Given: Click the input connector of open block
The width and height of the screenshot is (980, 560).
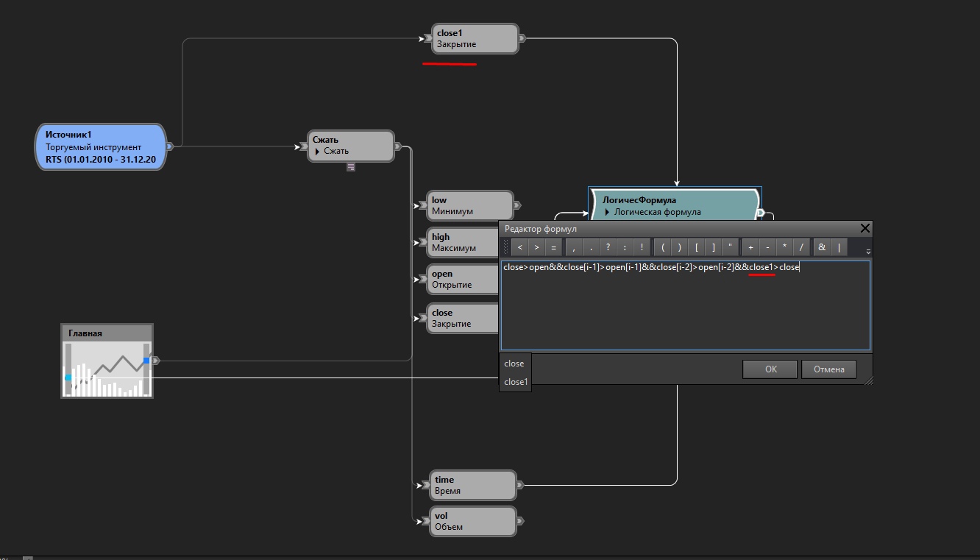Looking at the screenshot, I should tap(422, 280).
